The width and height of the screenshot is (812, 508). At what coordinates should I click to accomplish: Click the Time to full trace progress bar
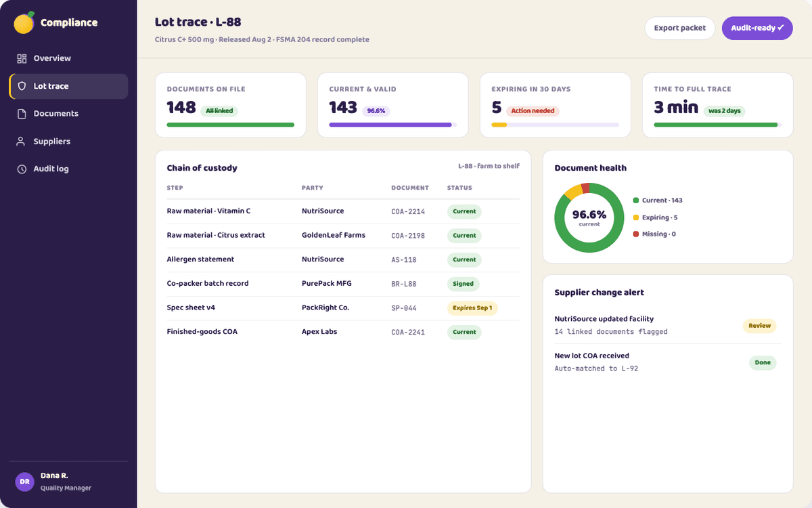coord(718,125)
